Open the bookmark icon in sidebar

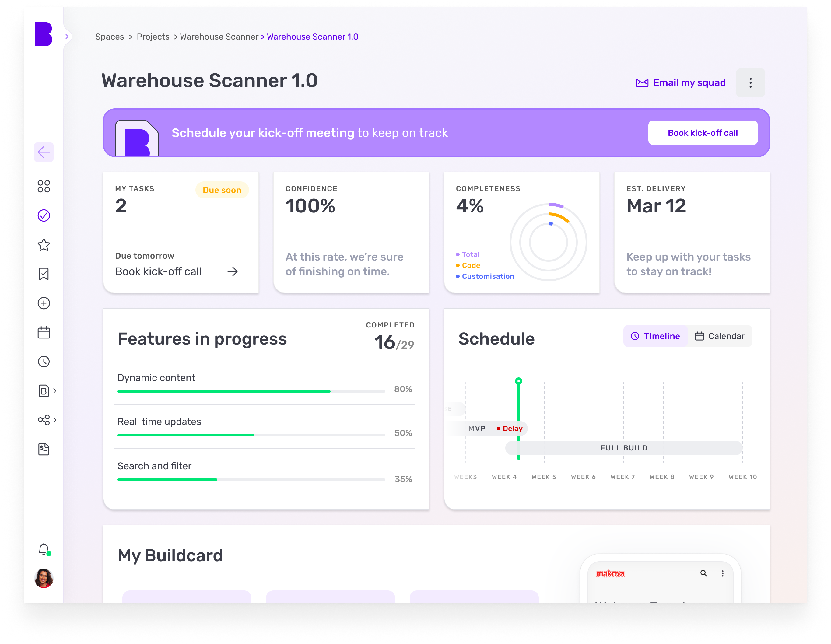44,274
